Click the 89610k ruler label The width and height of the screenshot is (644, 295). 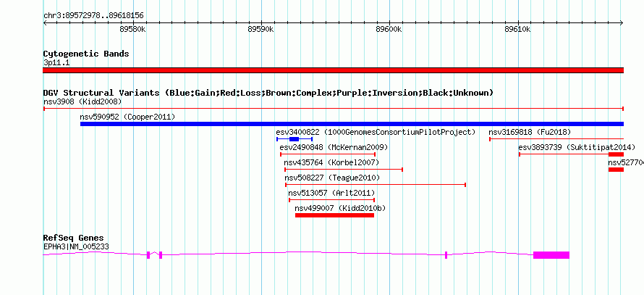click(x=518, y=29)
